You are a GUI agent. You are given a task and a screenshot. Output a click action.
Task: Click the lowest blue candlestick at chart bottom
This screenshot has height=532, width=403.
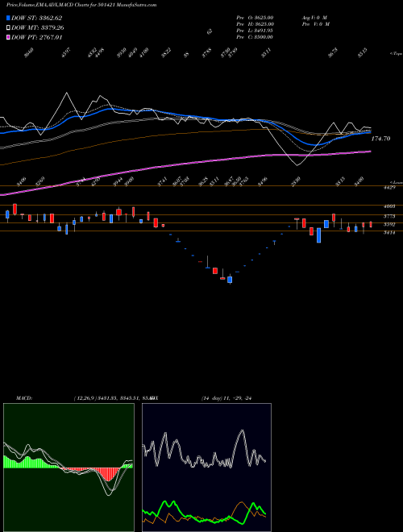[x=230, y=280]
